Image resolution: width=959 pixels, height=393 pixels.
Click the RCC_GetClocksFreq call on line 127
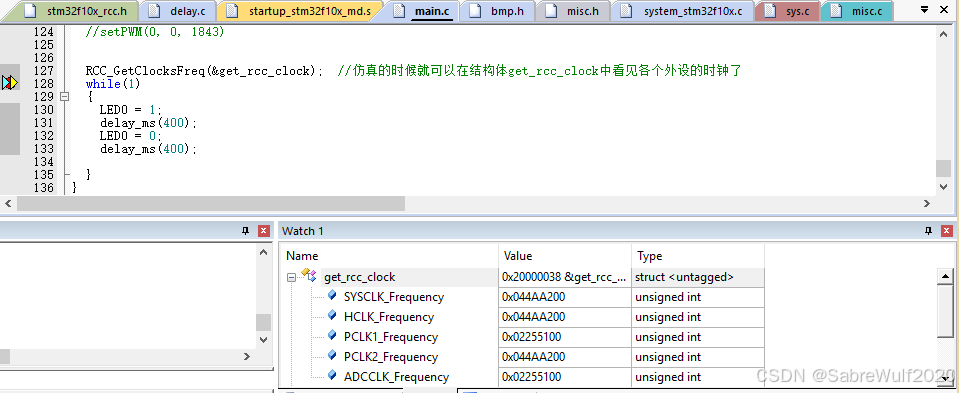click(x=205, y=71)
